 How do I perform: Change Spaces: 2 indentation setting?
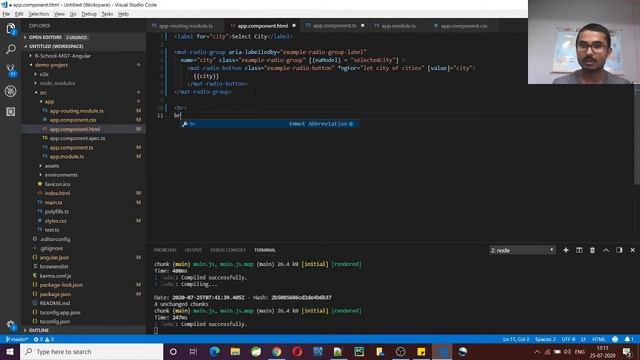(545, 339)
